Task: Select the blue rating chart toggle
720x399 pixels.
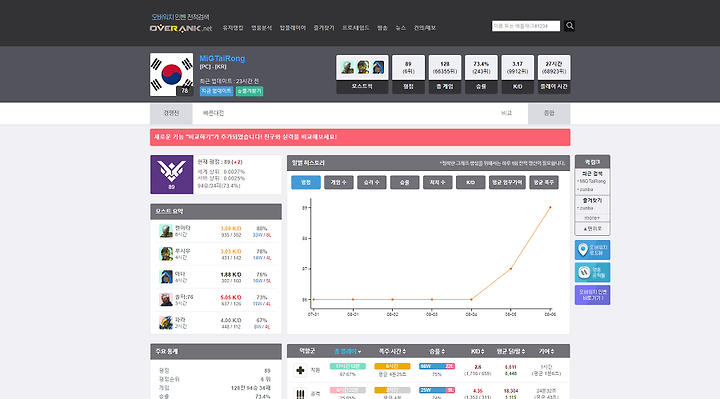Action: [x=306, y=182]
